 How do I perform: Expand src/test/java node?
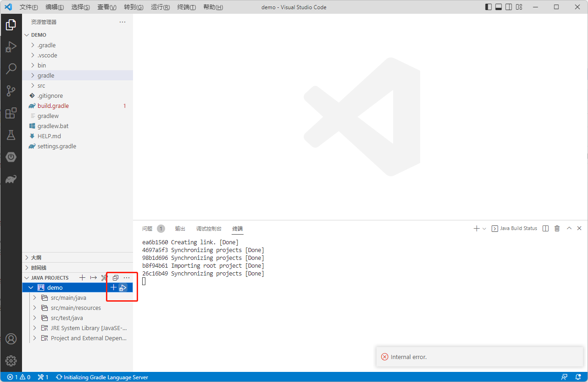click(34, 318)
